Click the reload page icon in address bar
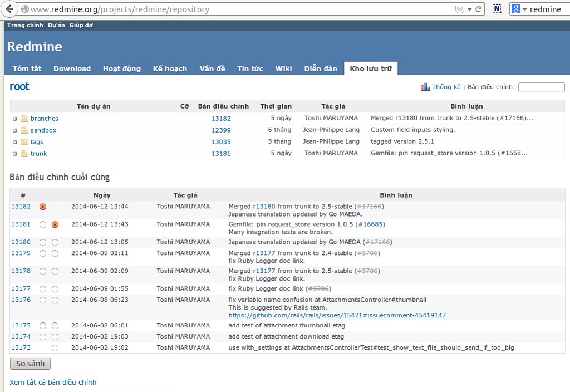 click(x=478, y=9)
